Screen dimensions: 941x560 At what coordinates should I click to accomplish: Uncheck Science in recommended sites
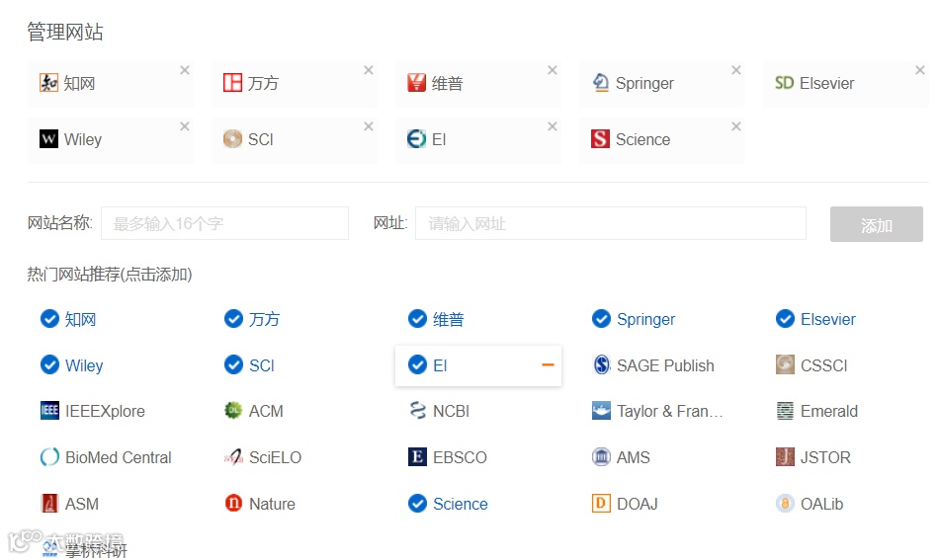click(417, 503)
